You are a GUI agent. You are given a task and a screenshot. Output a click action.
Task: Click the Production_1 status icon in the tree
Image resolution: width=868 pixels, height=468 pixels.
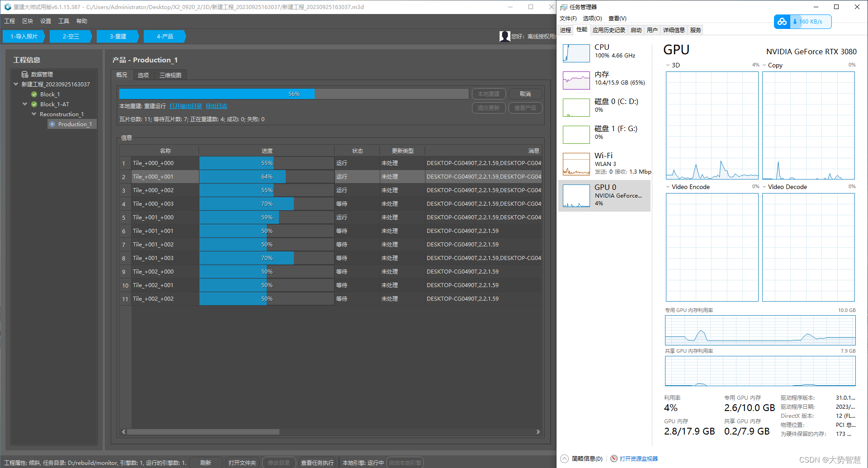(52, 124)
